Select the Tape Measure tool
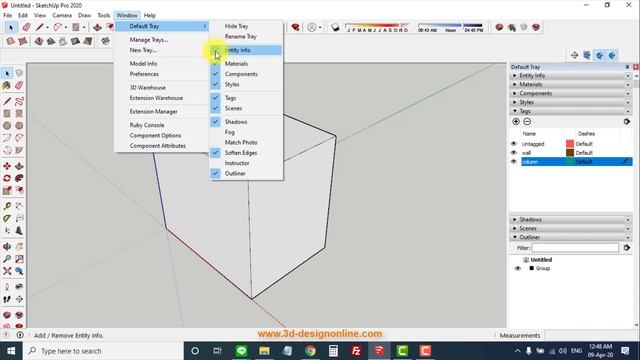 (7, 206)
